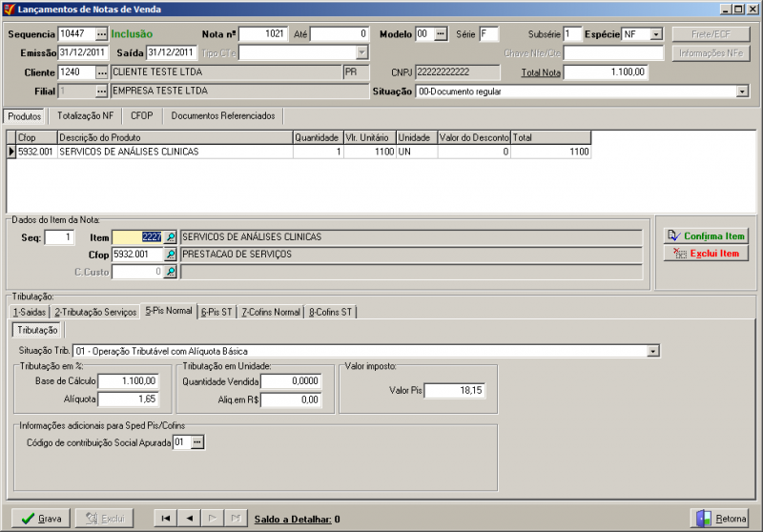This screenshot has height=532, width=763.
Task: Select the 5-Pis Normal tab
Action: (169, 311)
